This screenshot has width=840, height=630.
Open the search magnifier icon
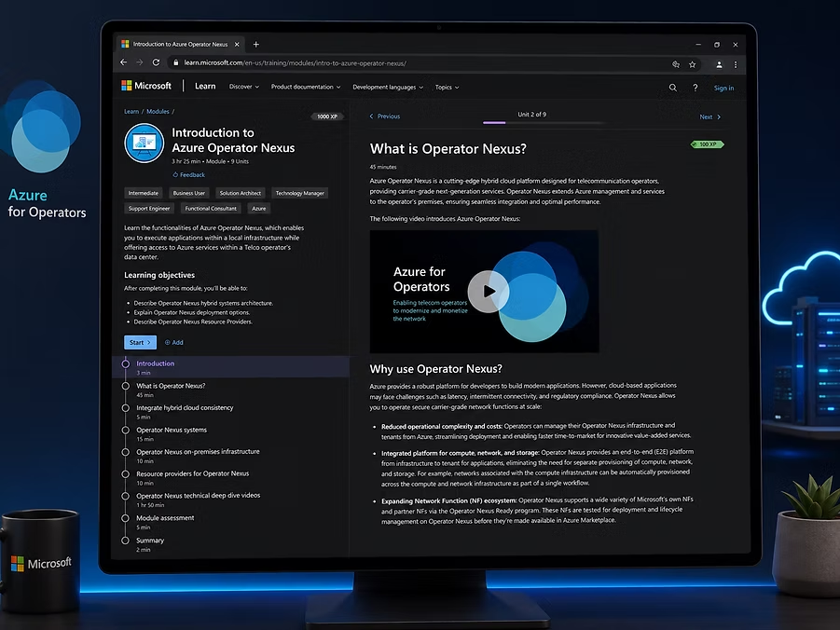pos(673,88)
